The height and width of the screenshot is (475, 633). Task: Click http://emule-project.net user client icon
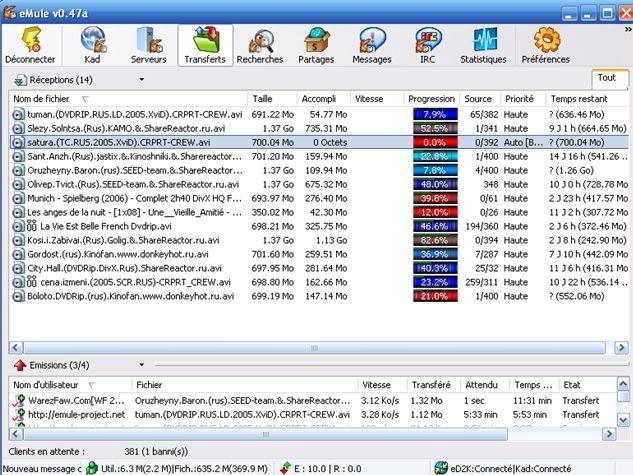point(19,415)
